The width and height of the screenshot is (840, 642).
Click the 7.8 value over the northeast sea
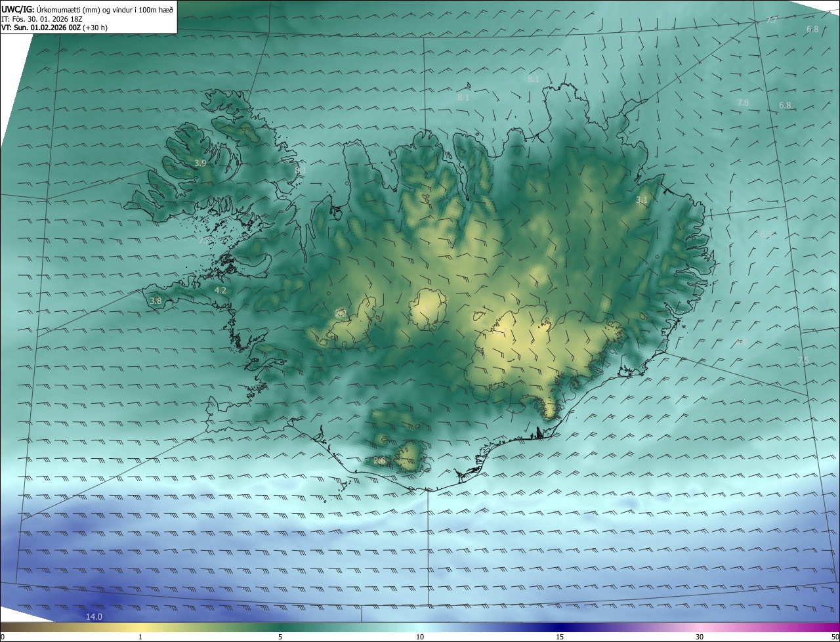(x=743, y=103)
